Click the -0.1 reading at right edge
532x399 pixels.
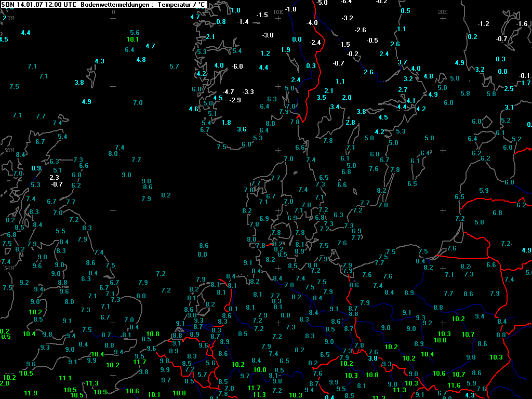[x=524, y=76]
